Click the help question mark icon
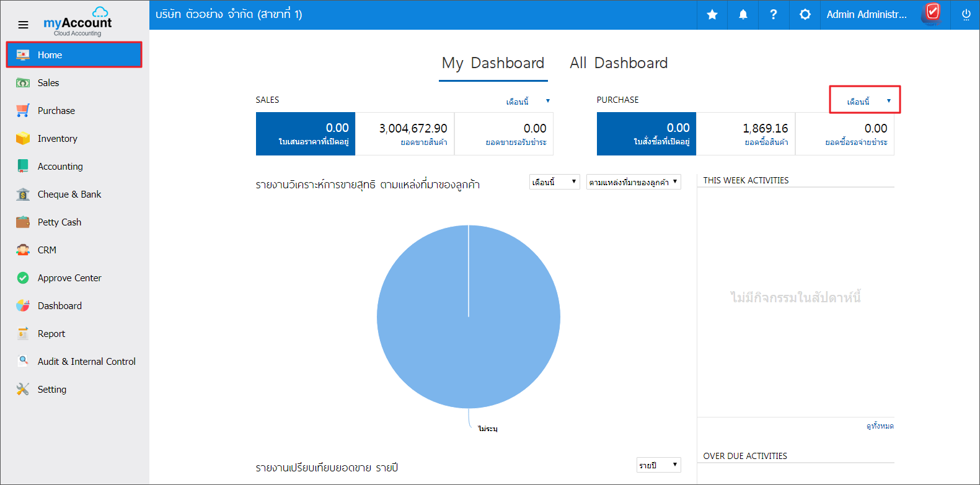The height and width of the screenshot is (485, 980). coord(773,15)
